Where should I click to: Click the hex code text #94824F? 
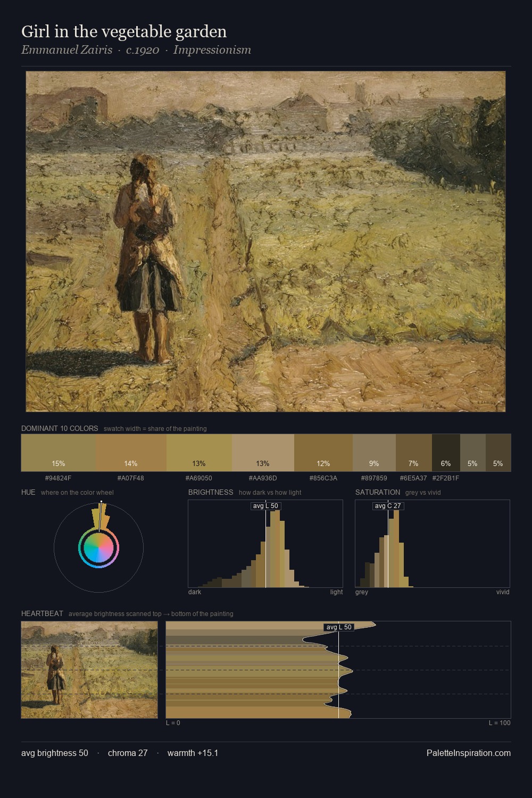[x=59, y=478]
